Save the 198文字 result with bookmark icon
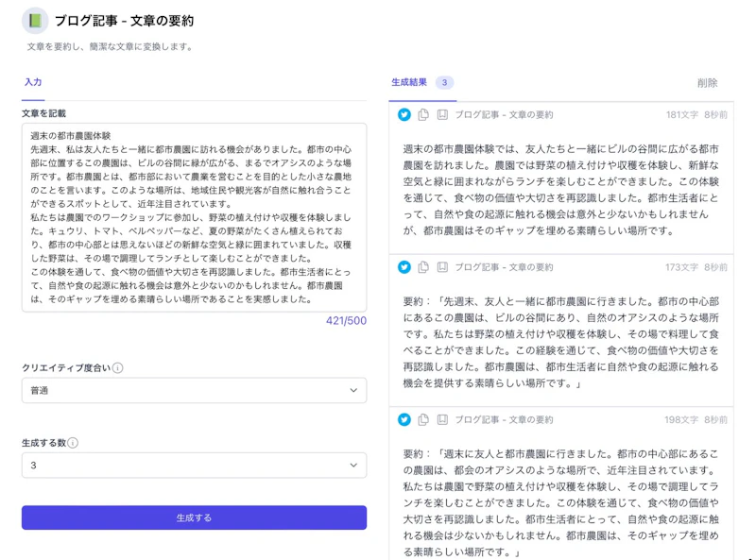This screenshot has width=756, height=560. (441, 419)
